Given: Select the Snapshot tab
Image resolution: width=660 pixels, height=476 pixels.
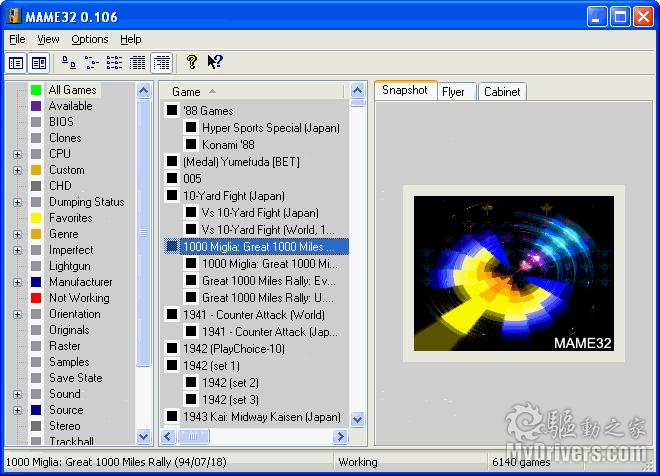Looking at the screenshot, I should 405,90.
